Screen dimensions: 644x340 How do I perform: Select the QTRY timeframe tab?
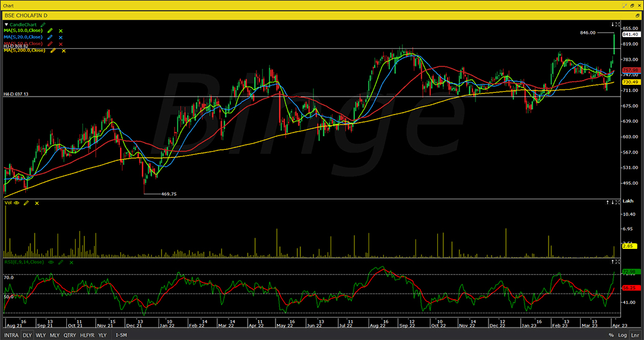pos(70,335)
